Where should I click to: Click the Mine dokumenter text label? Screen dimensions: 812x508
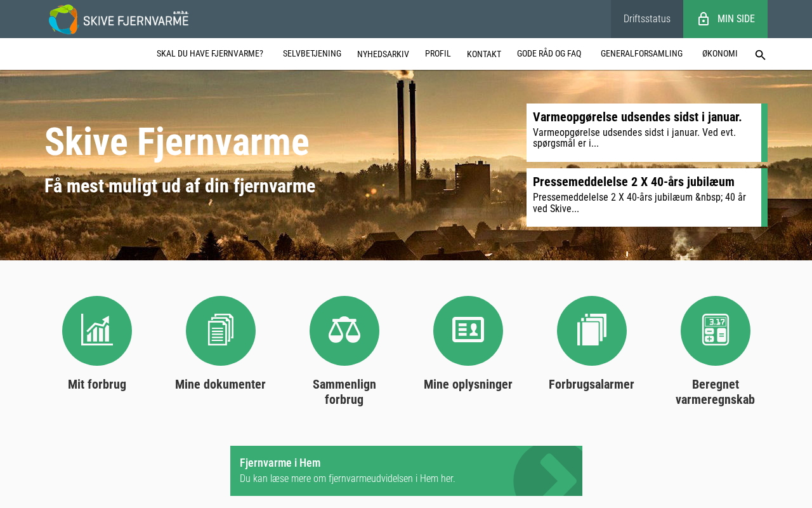[221, 384]
